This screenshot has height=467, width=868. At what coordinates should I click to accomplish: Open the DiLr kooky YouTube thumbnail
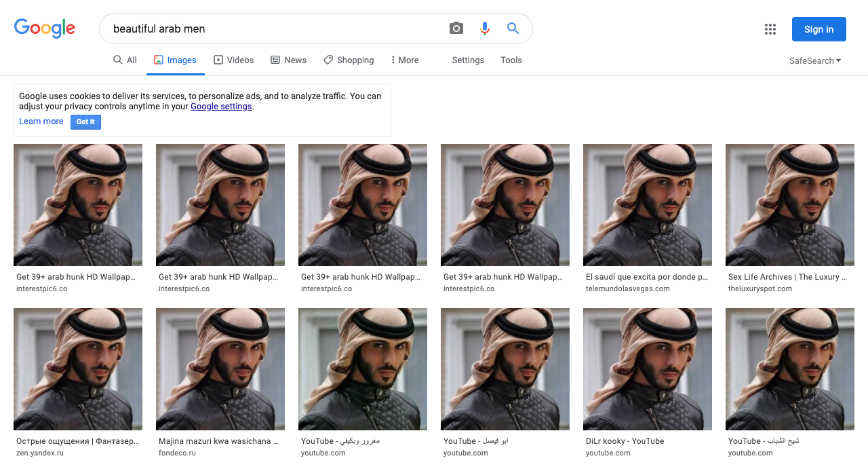(x=648, y=369)
